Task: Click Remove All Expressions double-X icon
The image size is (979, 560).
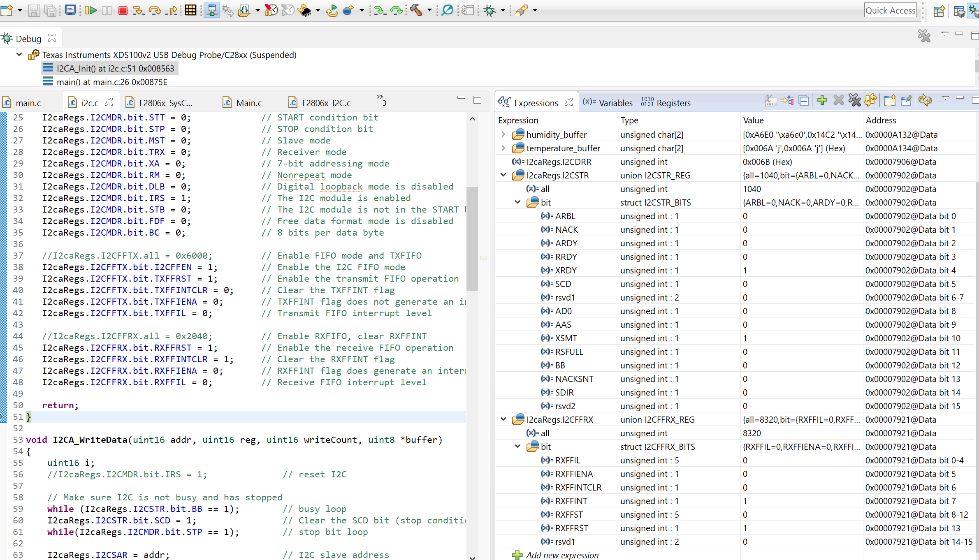Action: tap(854, 100)
